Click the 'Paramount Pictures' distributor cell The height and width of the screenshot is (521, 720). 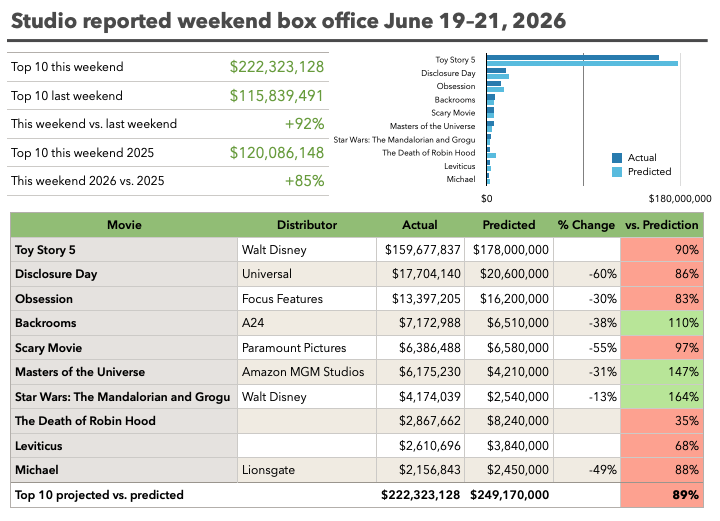[x=307, y=348]
